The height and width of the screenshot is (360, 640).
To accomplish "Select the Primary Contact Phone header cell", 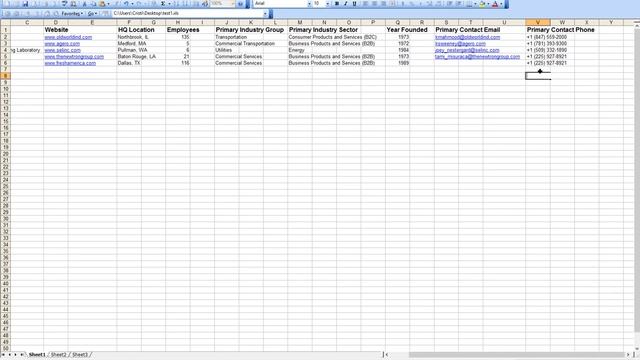I will coord(560,30).
